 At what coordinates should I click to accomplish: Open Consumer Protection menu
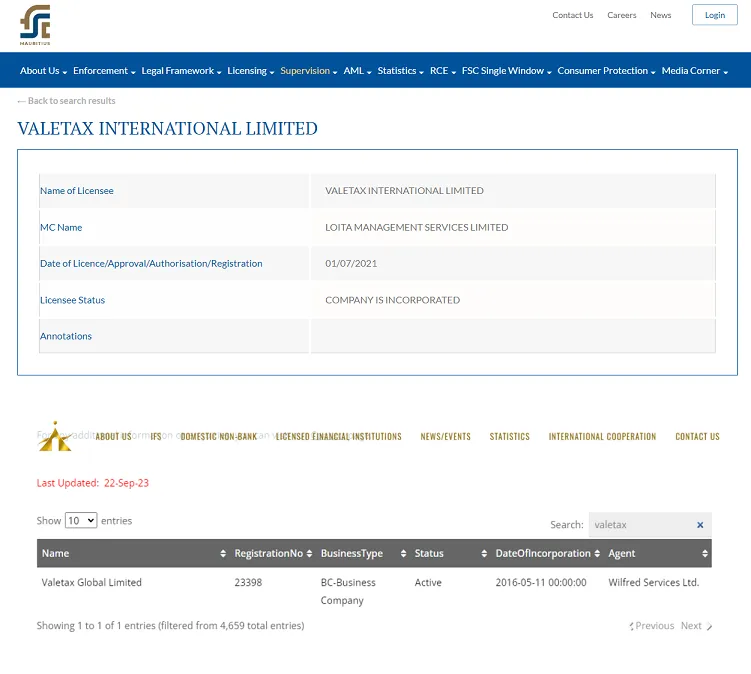coord(606,71)
